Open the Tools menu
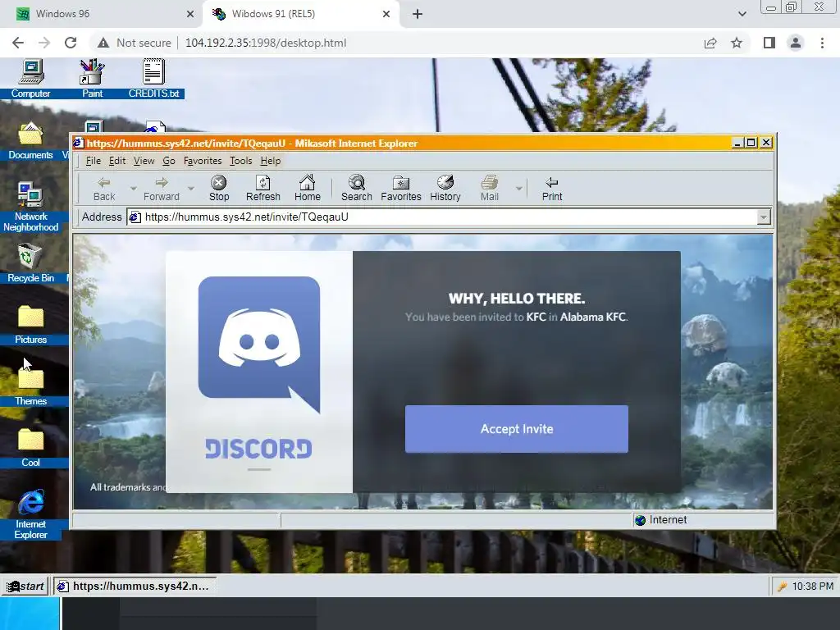840x630 pixels. (x=240, y=161)
